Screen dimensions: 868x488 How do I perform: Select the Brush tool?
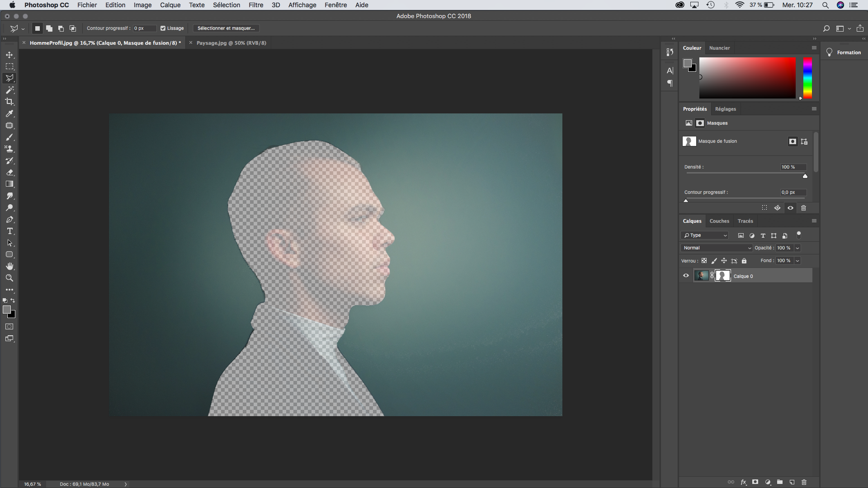(x=8, y=137)
